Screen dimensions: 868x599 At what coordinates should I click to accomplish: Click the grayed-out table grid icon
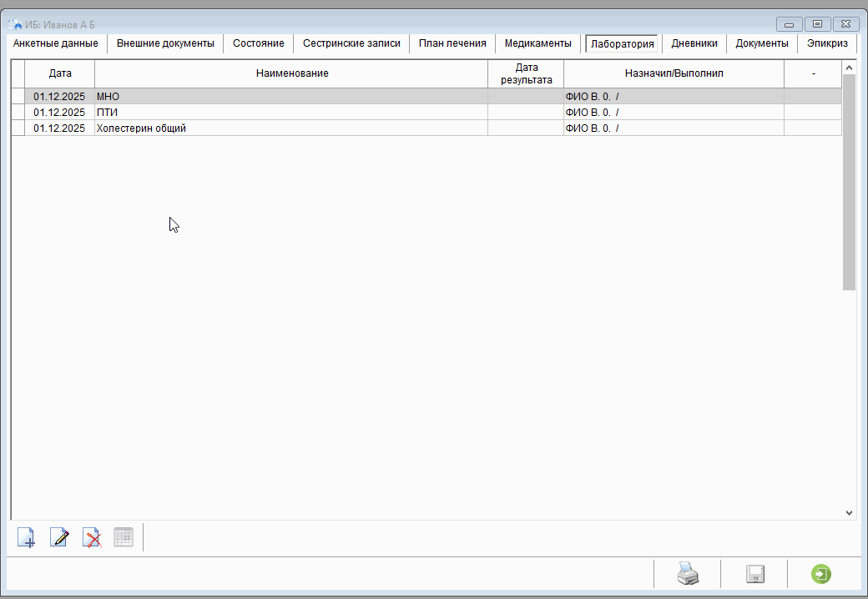pyautogui.click(x=124, y=537)
